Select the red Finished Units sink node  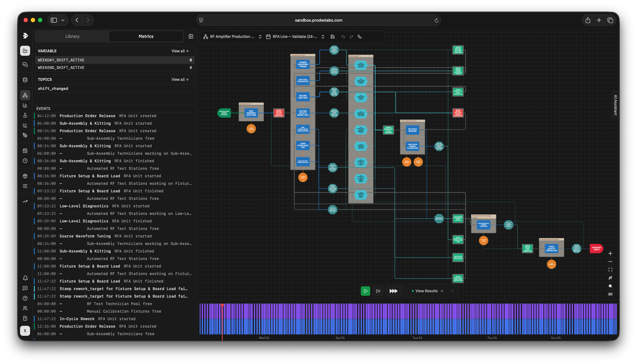[x=596, y=248]
